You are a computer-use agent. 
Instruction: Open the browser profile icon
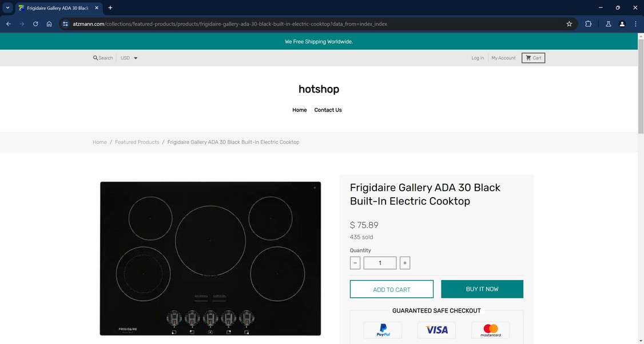[622, 24]
